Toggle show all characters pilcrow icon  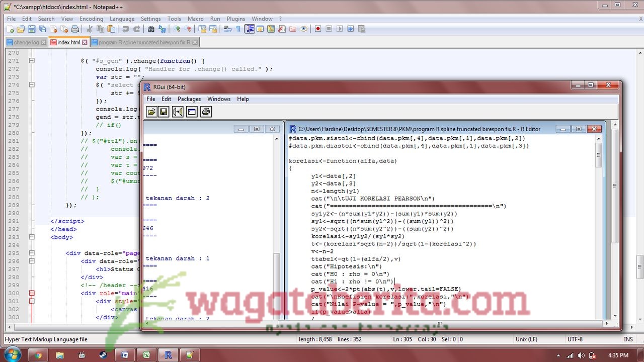pyautogui.click(x=238, y=29)
